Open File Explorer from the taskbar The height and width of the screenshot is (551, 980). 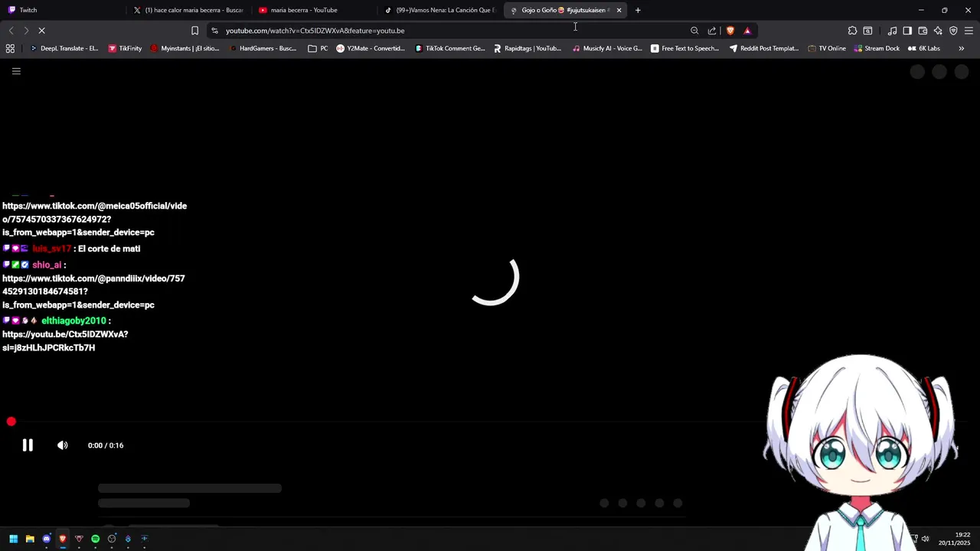coord(30,539)
